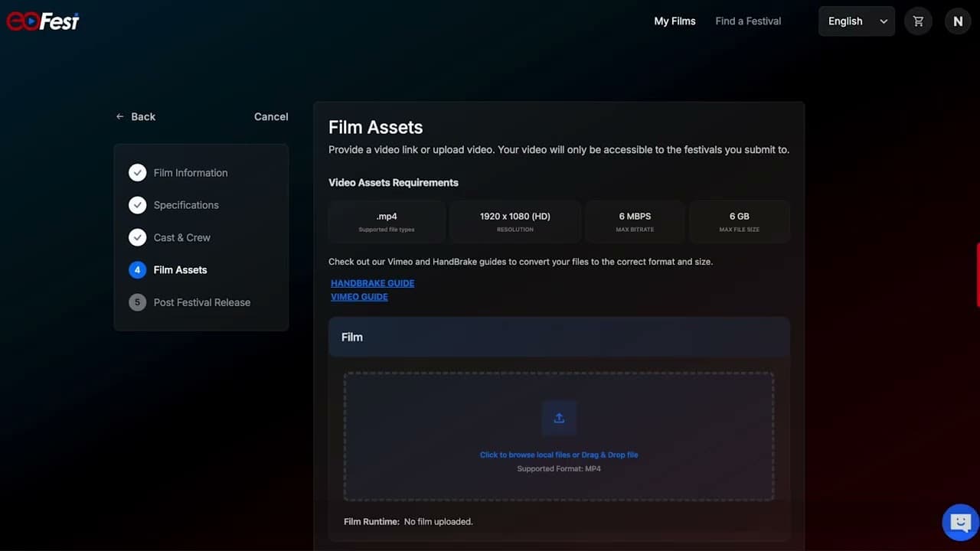Open the Film Assets step
Screen dimensions: 980x551
pyautogui.click(x=180, y=270)
